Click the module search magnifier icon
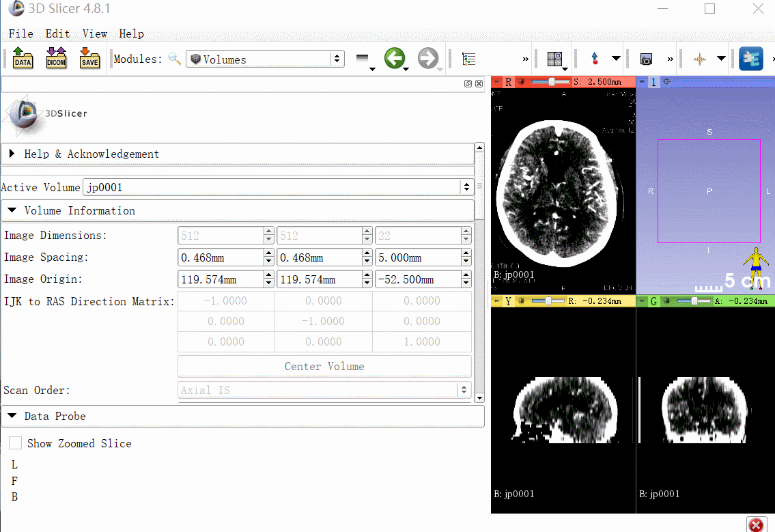This screenshot has height=532, width=775. tap(174, 59)
